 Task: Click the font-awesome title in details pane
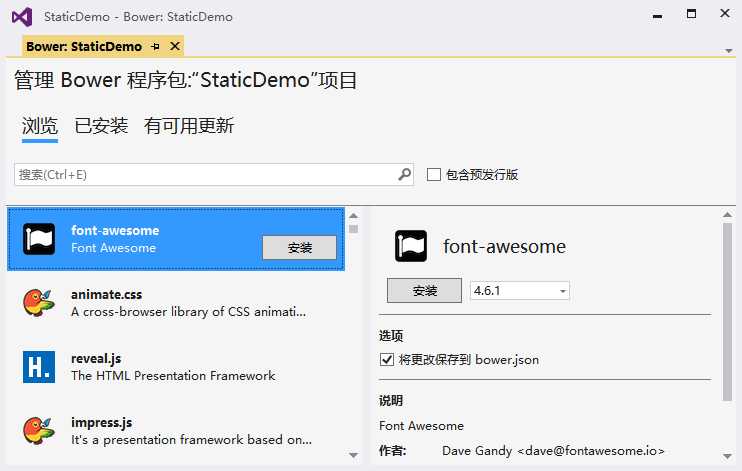(x=504, y=247)
